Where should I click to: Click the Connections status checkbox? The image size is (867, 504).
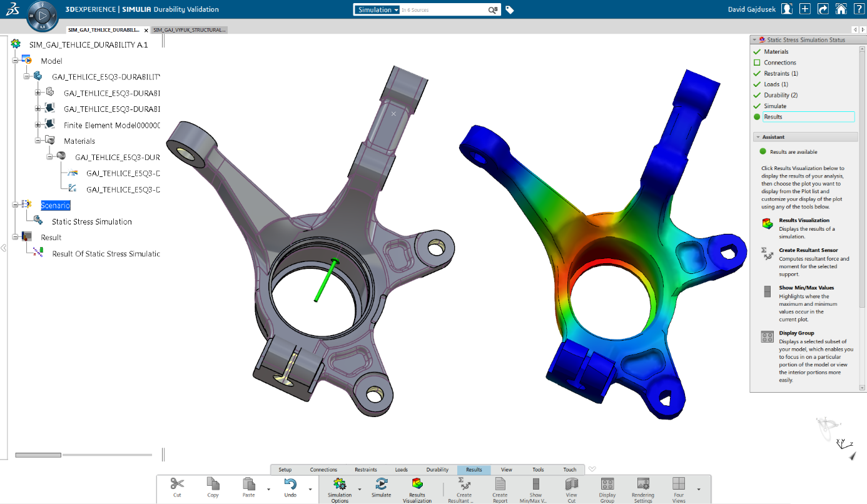[x=757, y=63]
